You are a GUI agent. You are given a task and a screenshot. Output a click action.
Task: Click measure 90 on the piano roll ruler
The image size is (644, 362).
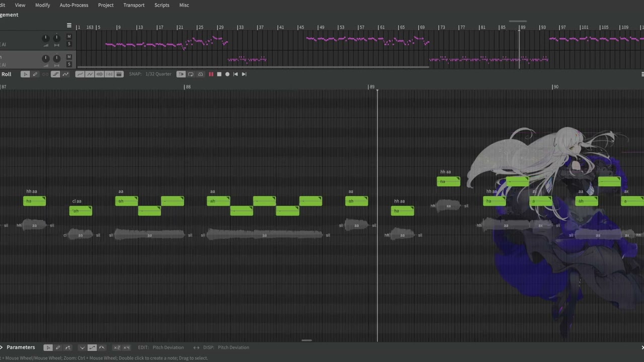[x=555, y=87]
